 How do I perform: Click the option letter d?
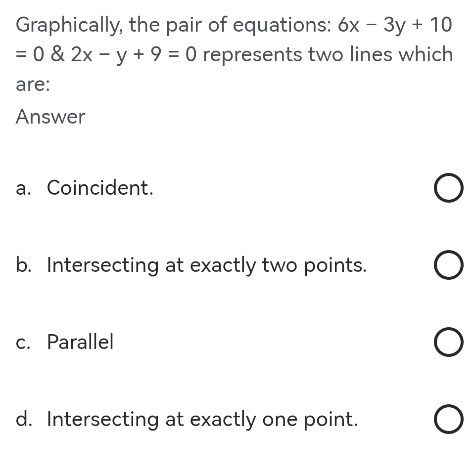pyautogui.click(x=22, y=419)
